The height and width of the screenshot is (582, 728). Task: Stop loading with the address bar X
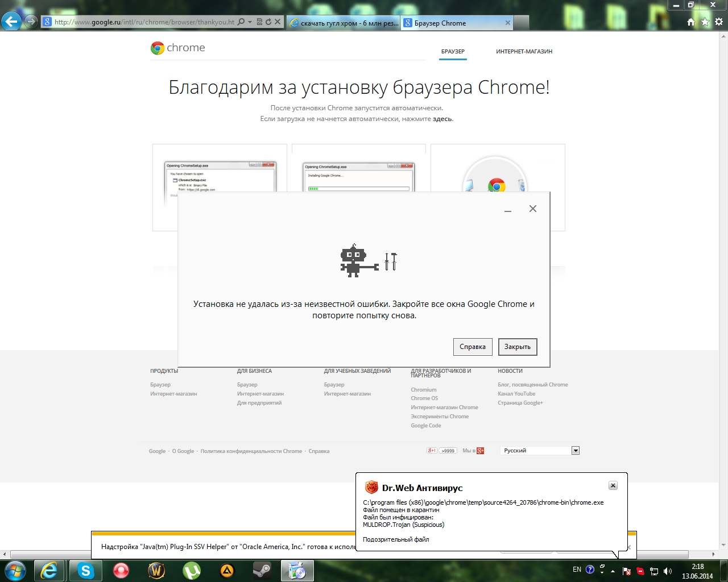tap(278, 22)
